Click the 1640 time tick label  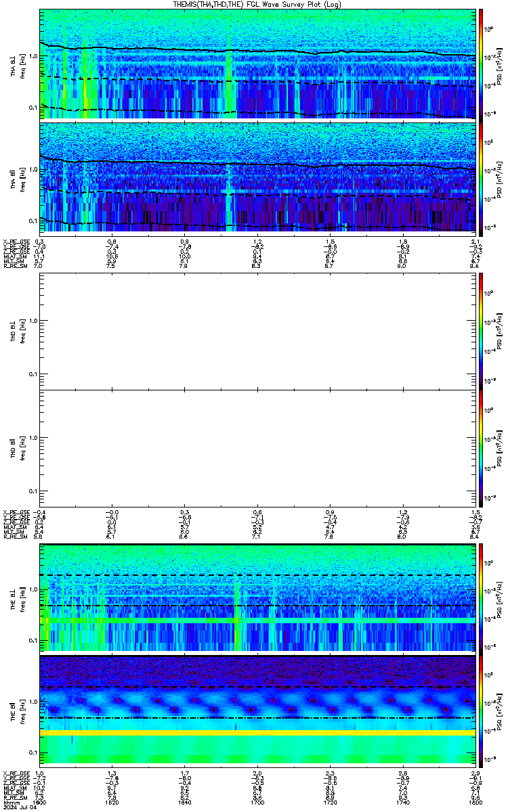tap(185, 801)
